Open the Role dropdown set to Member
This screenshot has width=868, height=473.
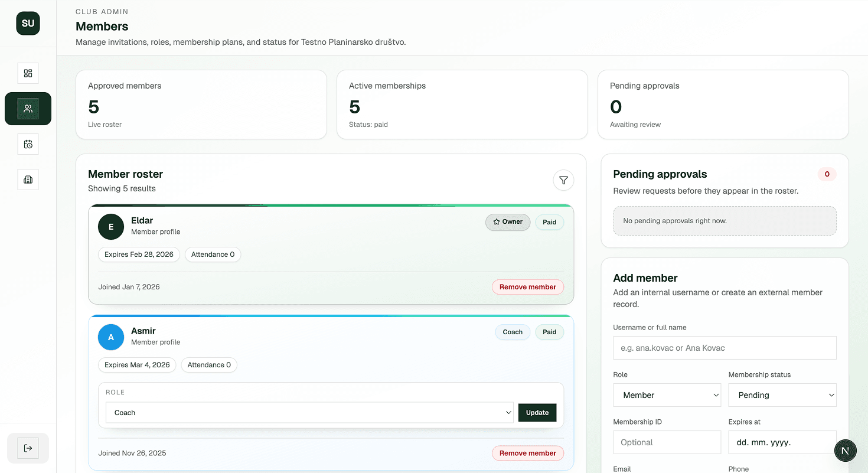point(667,395)
